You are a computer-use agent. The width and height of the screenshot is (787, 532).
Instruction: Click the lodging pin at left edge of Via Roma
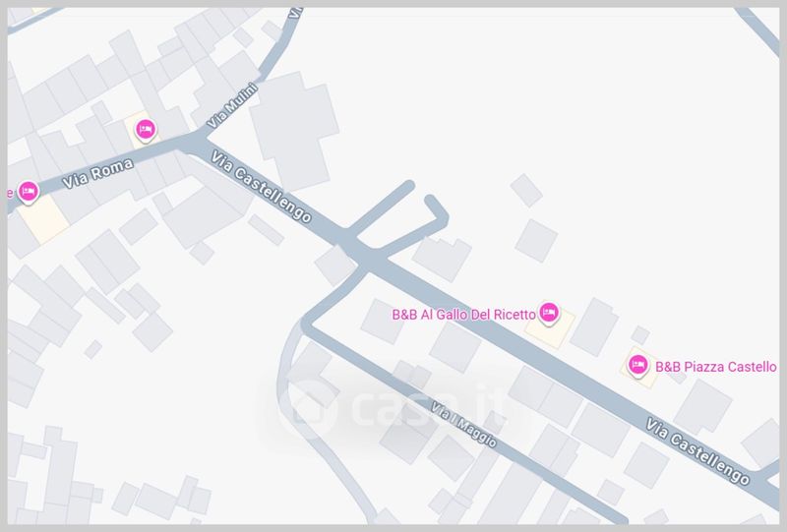tap(29, 192)
